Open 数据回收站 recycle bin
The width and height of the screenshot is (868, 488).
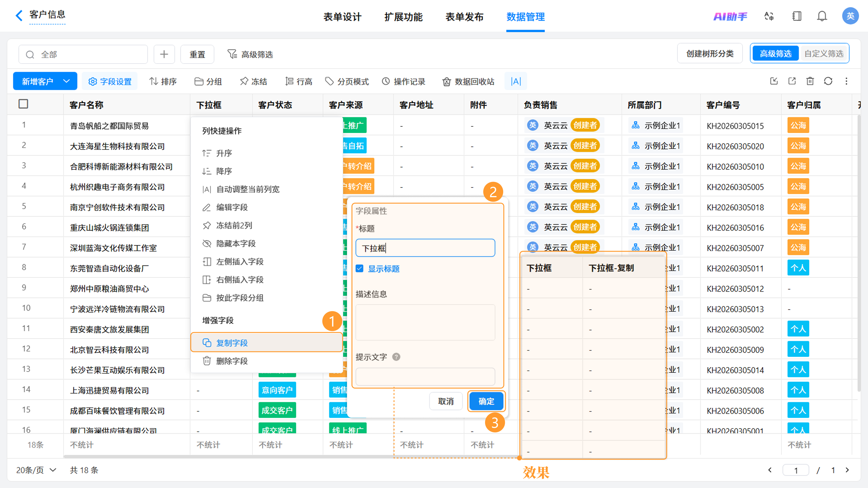point(468,81)
